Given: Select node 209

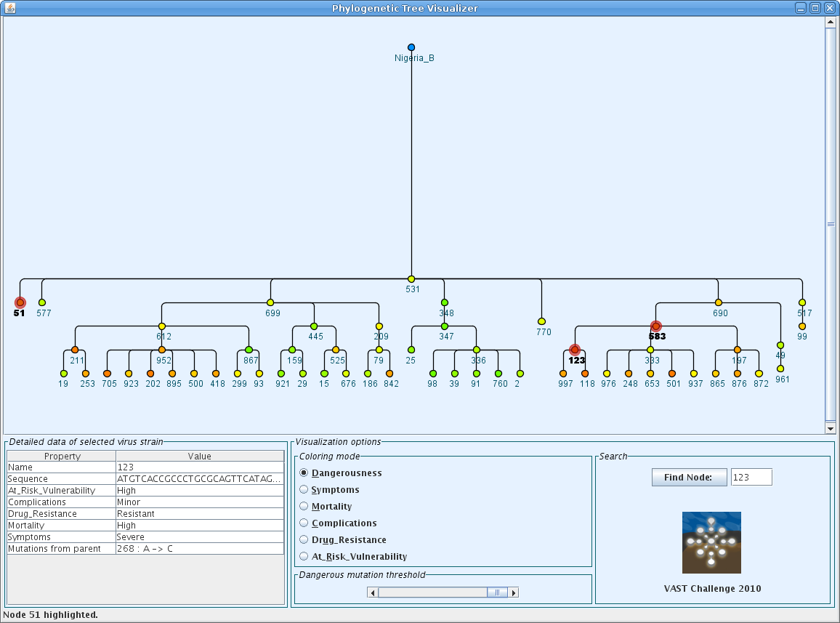Looking at the screenshot, I should pyautogui.click(x=379, y=326).
